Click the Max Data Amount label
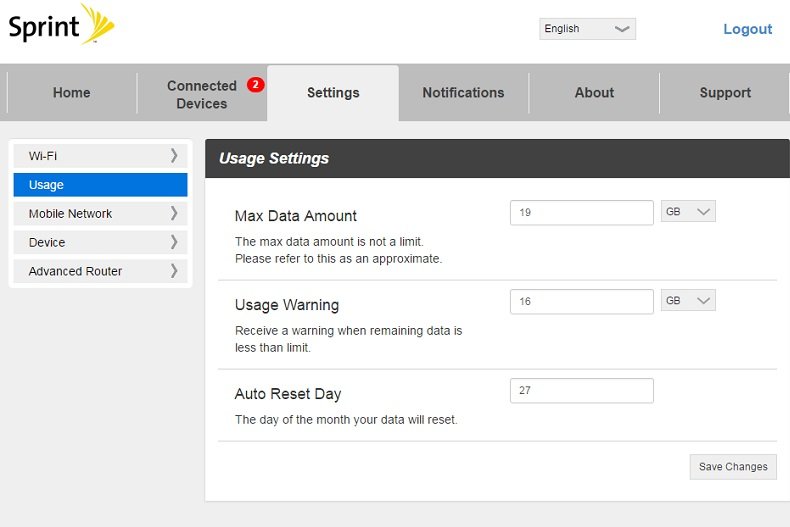The width and height of the screenshot is (790, 527). point(296,216)
